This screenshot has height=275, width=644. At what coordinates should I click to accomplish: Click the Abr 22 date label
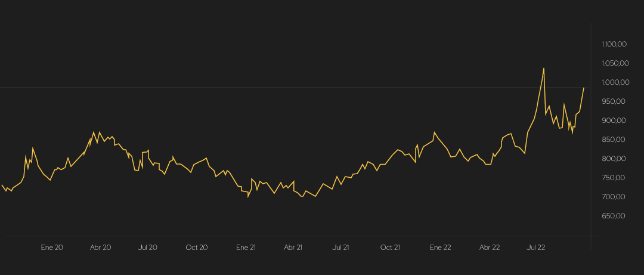click(490, 248)
